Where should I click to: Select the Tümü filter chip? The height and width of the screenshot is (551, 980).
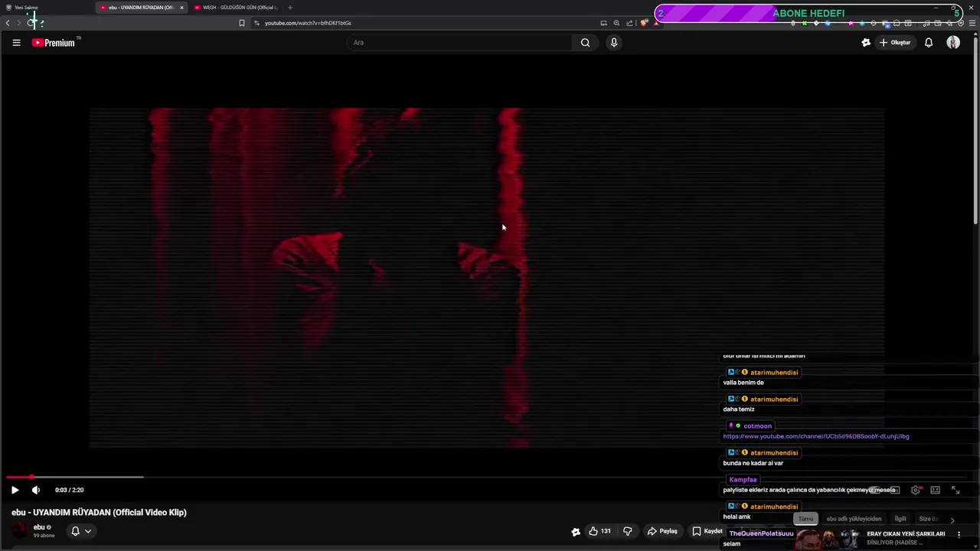point(805,519)
